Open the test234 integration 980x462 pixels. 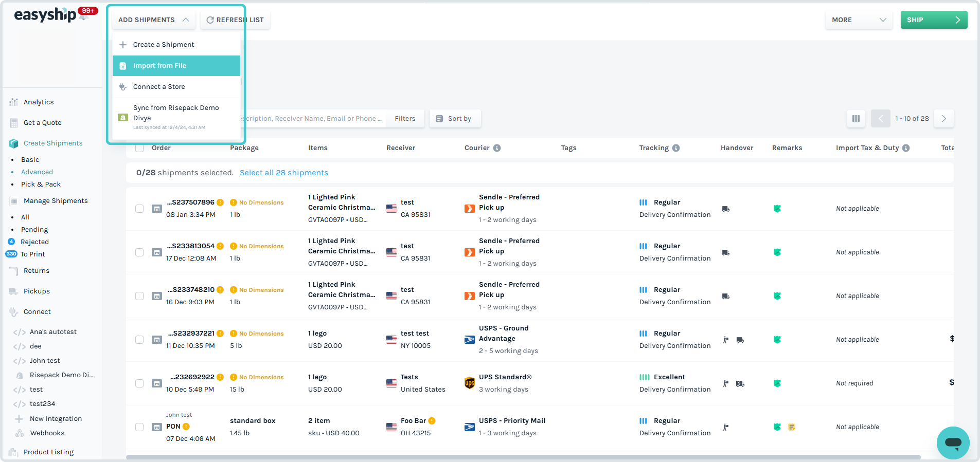click(42, 404)
